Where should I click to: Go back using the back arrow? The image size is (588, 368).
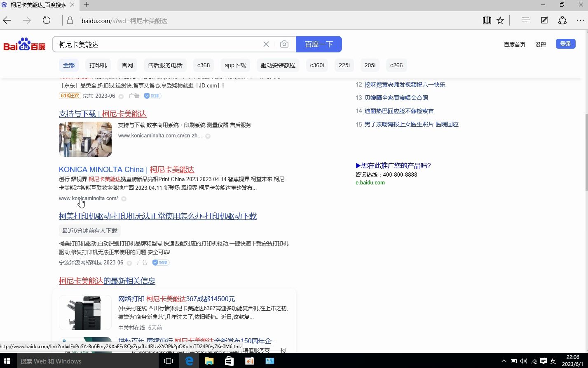[7, 20]
